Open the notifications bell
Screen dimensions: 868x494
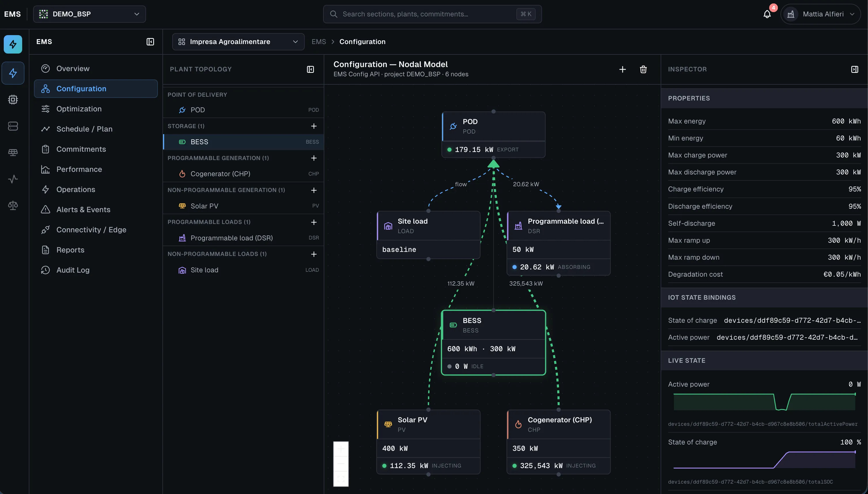pos(767,14)
